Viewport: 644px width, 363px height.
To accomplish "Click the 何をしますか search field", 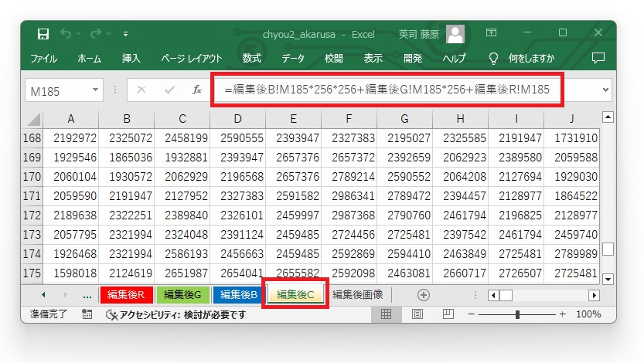I will [531, 59].
